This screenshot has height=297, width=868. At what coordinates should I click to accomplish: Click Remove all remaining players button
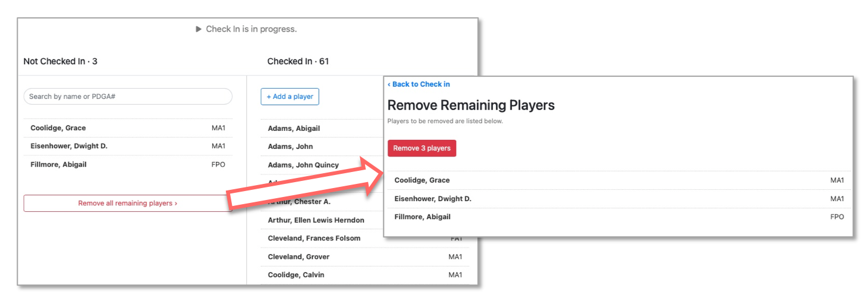128,203
